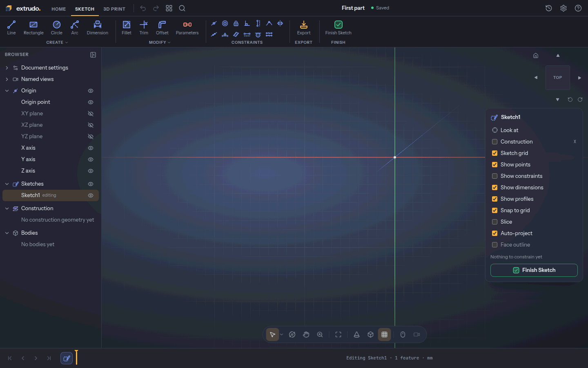Select the Line tool
588x368 pixels.
(x=11, y=28)
